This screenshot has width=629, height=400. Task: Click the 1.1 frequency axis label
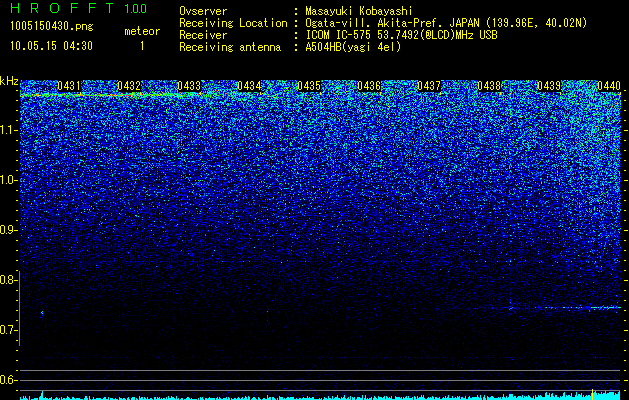8,130
